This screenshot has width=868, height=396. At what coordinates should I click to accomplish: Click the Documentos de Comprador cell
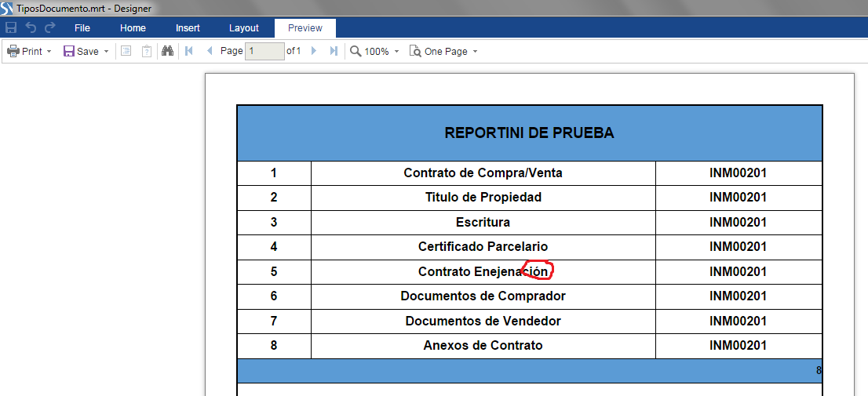pyautogui.click(x=483, y=296)
